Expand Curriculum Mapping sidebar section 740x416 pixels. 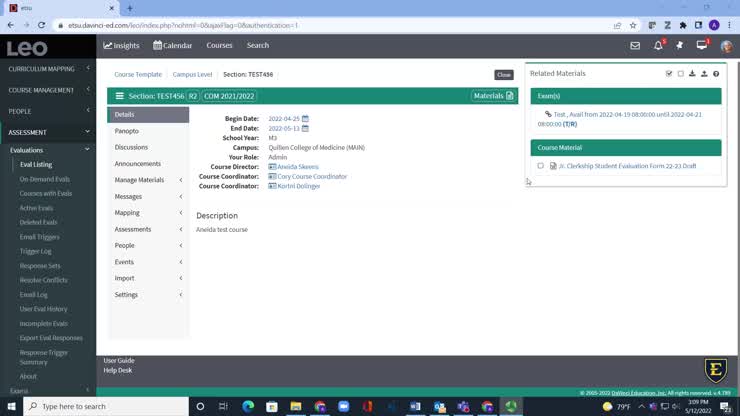tap(48, 69)
